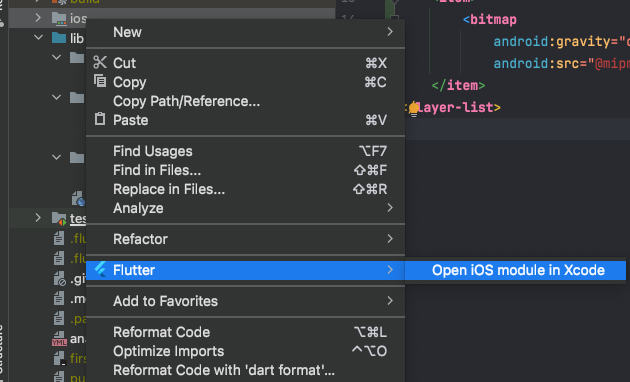The image size is (630, 382).
Task: Open the Analyze submenu
Action: click(x=245, y=208)
